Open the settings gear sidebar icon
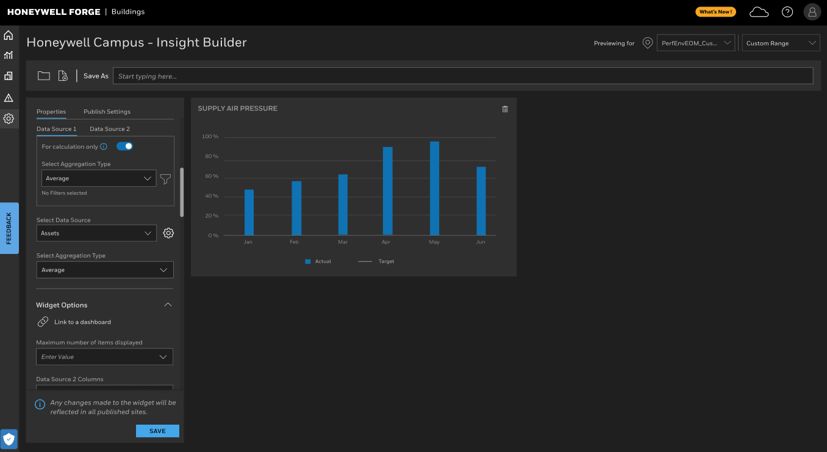 point(8,118)
